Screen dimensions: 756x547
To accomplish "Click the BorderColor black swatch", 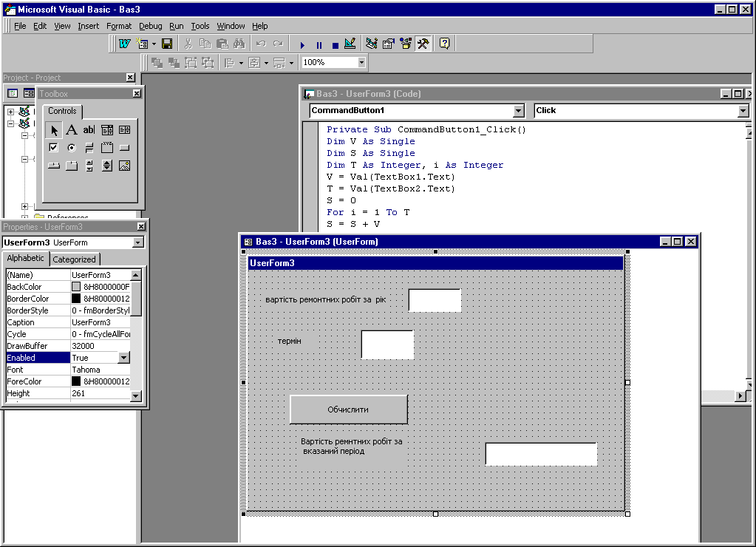I will click(76, 299).
